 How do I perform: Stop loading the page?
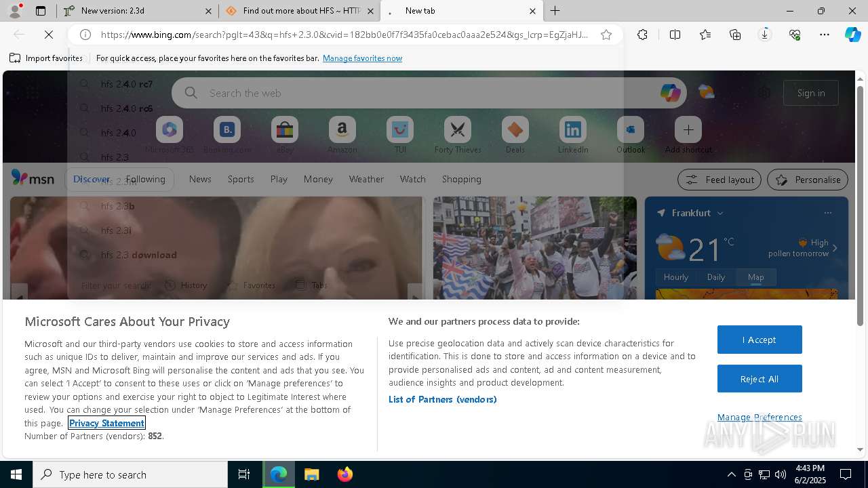pyautogui.click(x=49, y=35)
